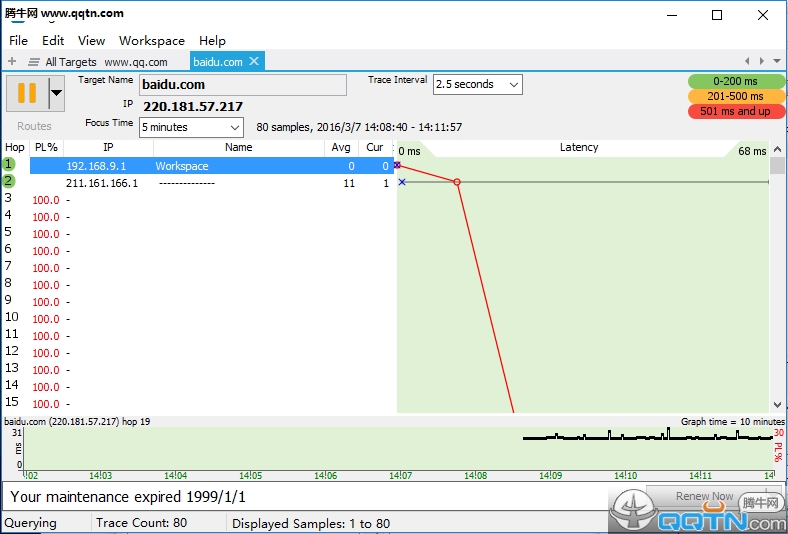Click the IP column header

tap(108, 147)
